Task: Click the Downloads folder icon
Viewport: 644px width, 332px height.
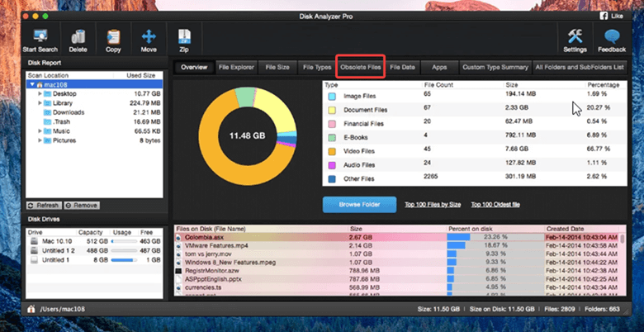Action: [48, 112]
